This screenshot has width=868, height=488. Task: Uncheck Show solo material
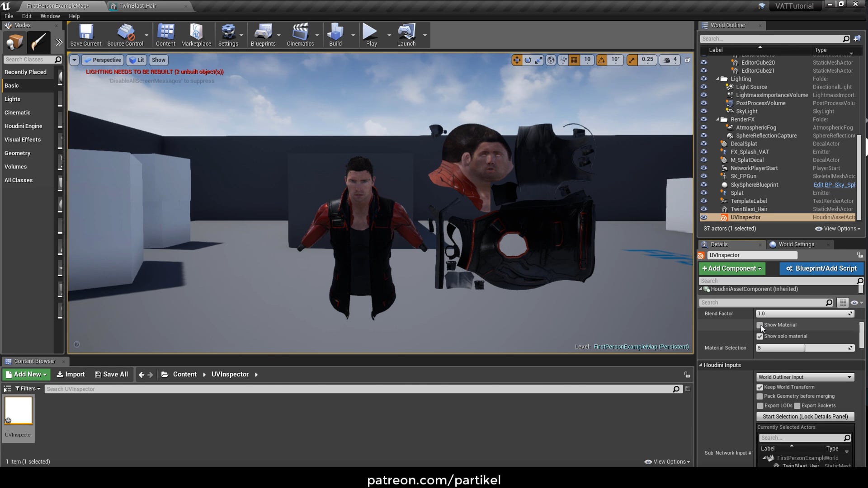[759, 336]
